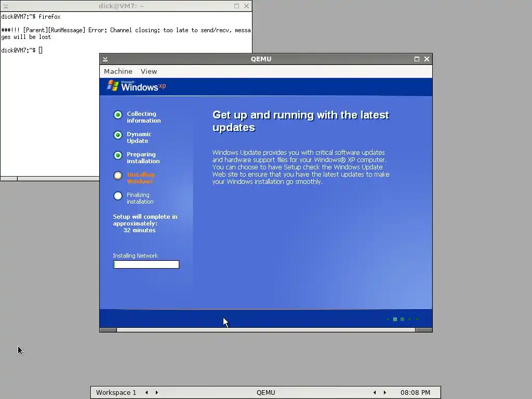Click the 'Installing Network' status label

pyautogui.click(x=136, y=256)
